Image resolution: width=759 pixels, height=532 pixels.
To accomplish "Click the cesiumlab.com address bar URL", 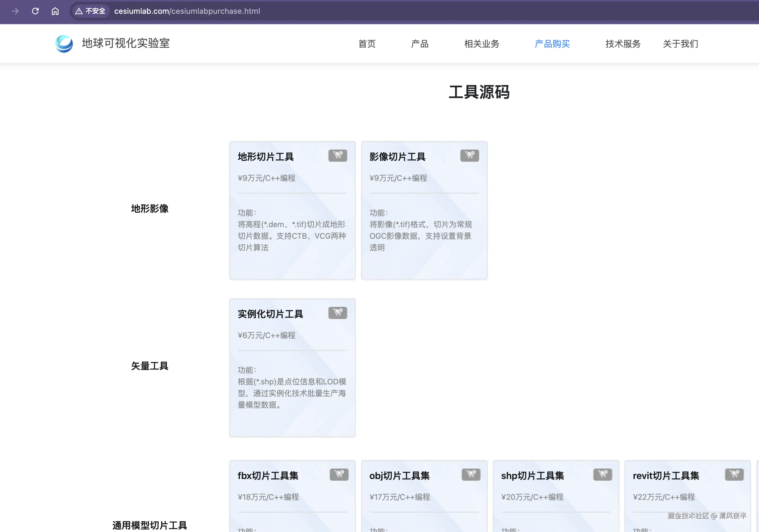I will pos(187,11).
